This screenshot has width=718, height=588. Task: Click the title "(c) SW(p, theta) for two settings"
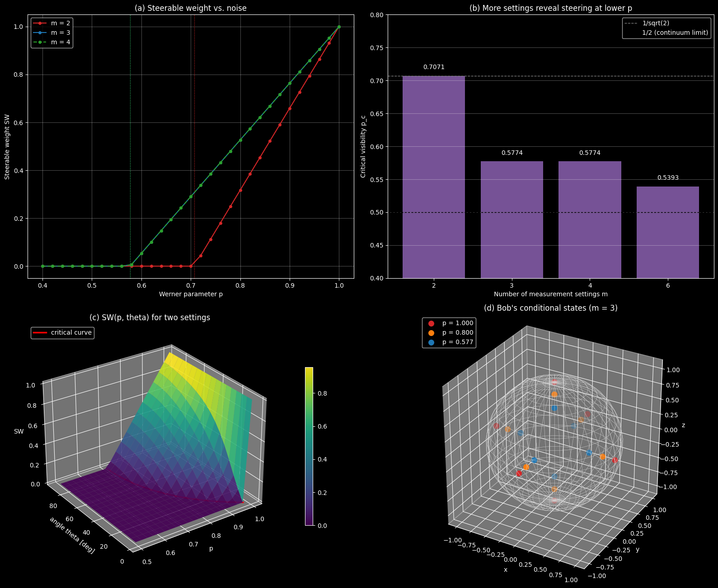pos(150,317)
